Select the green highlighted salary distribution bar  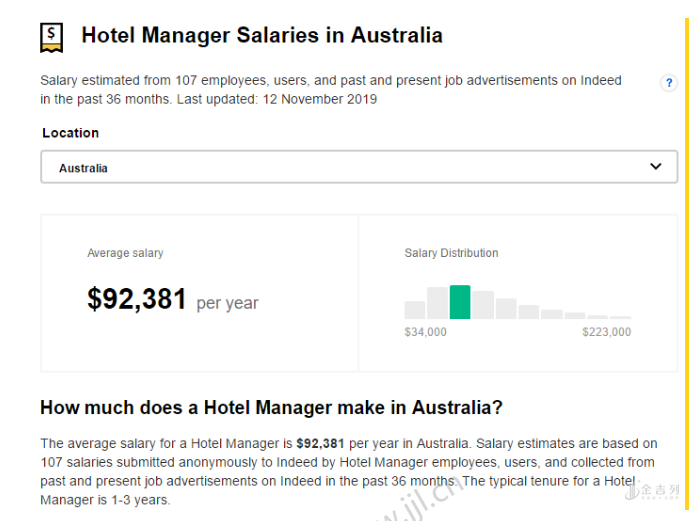460,302
